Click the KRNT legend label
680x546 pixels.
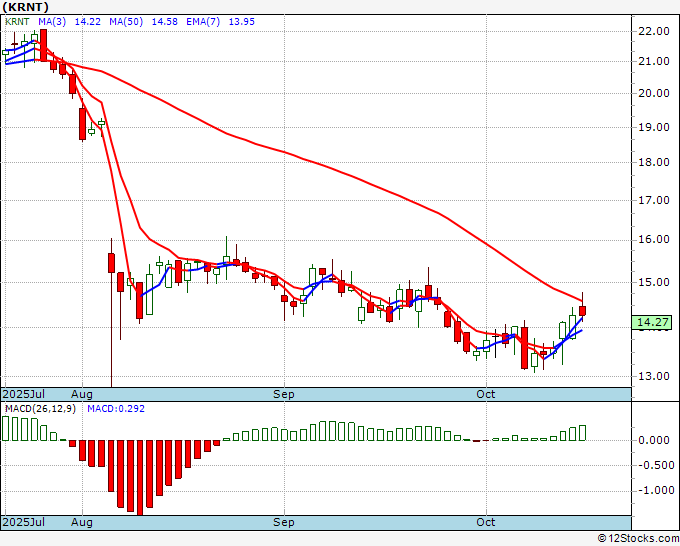17,22
